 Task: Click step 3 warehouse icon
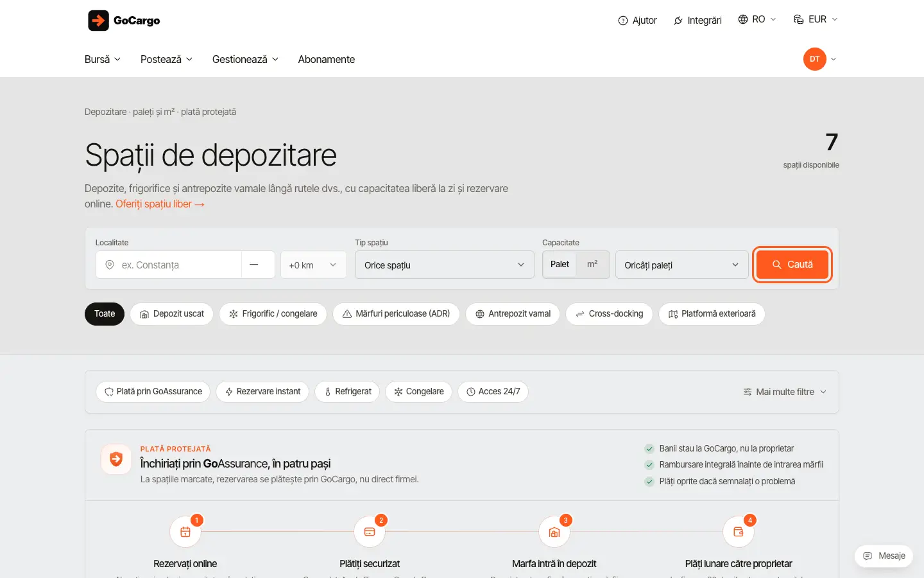click(x=554, y=532)
